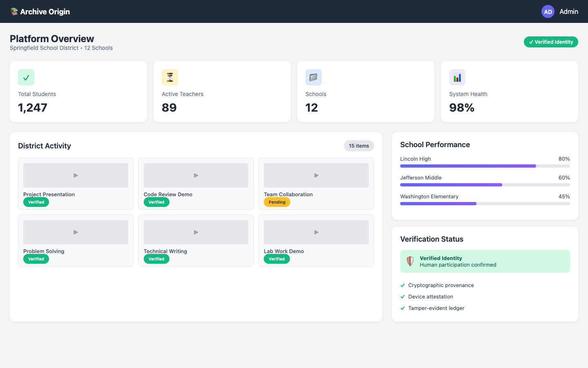Play the Code Review Demo video thumbnail

tap(196, 175)
